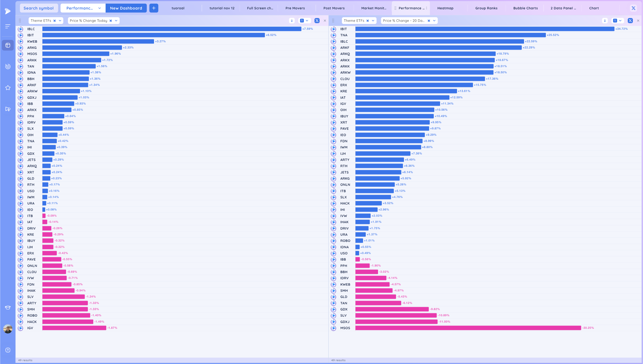Select the SMH ticker label in 20-day panel
This screenshot has width=643, height=364.
click(344, 290)
